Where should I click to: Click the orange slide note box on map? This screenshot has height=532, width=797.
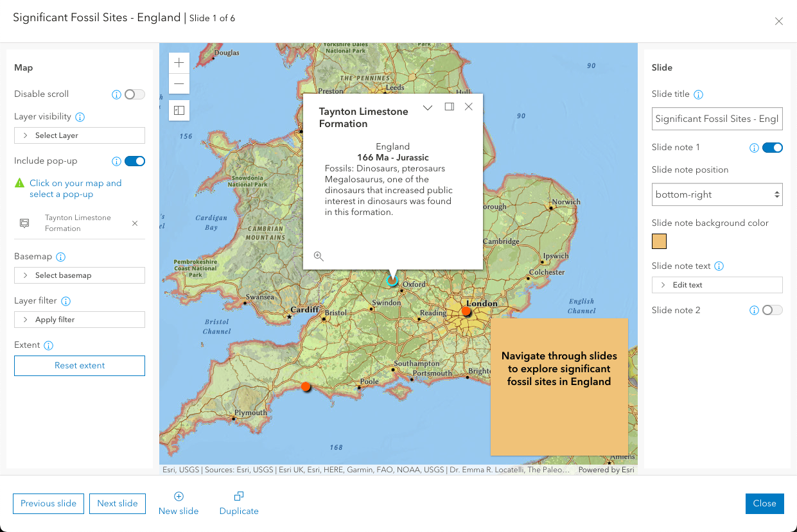point(559,386)
